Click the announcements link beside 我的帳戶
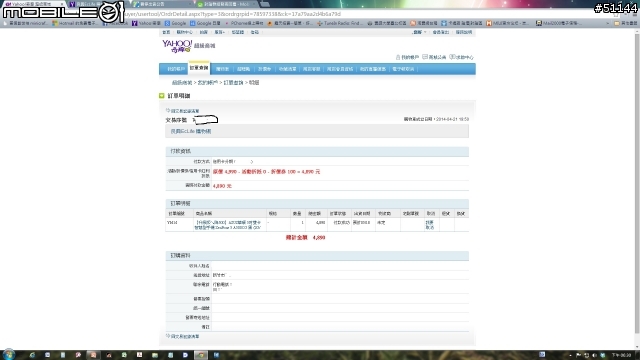This screenshot has height=360, width=640. tap(434, 57)
